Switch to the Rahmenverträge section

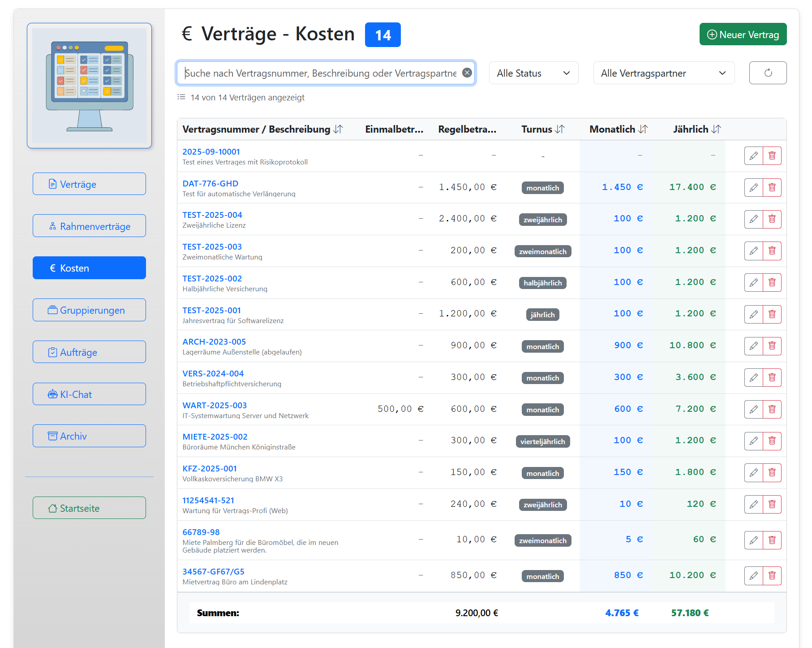point(89,226)
